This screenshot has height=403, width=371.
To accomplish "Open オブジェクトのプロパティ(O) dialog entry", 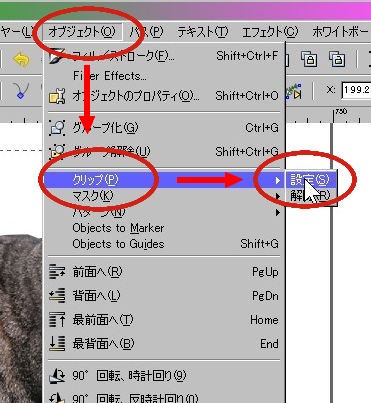I will click(x=164, y=96).
